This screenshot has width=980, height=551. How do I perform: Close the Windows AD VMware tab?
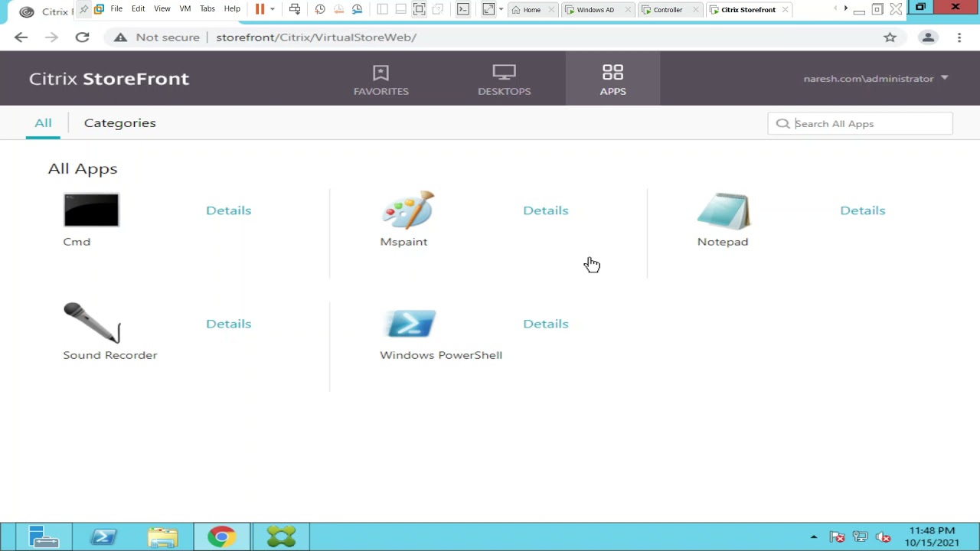pos(628,10)
